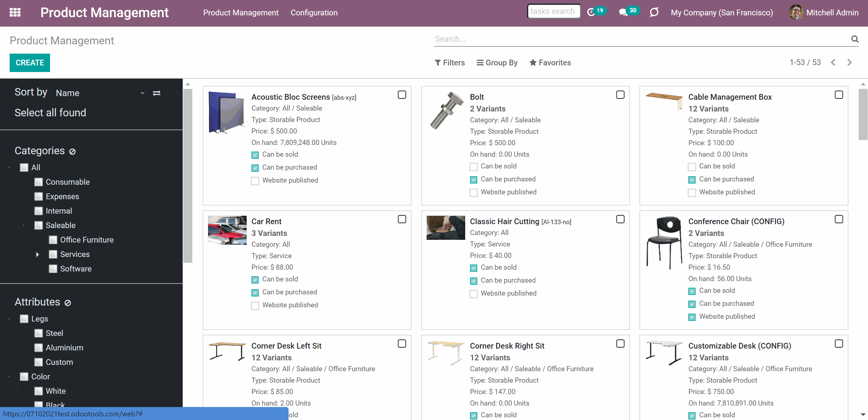Open the apps grid menu
The image size is (868, 420).
15,12
